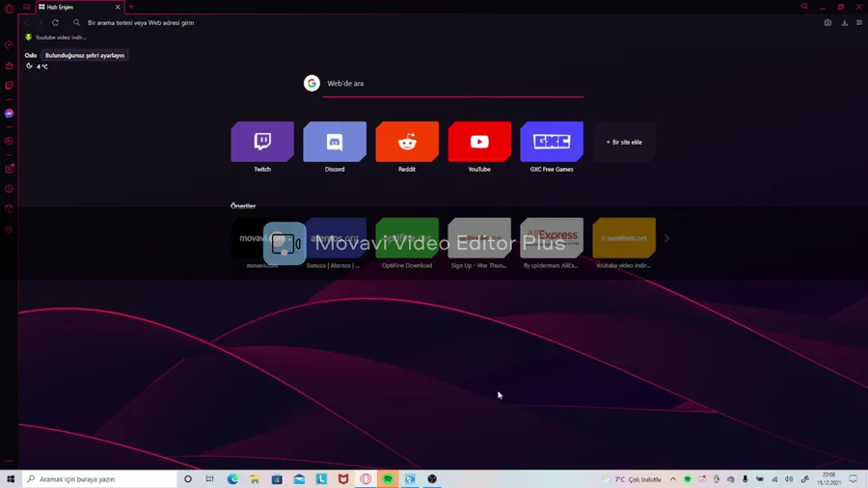Expand hidden system tray icons

coord(672,479)
